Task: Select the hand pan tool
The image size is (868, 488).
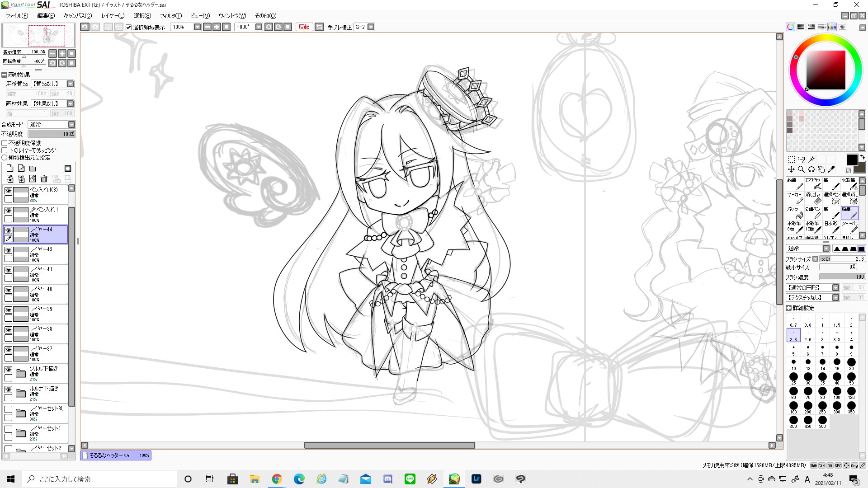Action: coord(821,169)
